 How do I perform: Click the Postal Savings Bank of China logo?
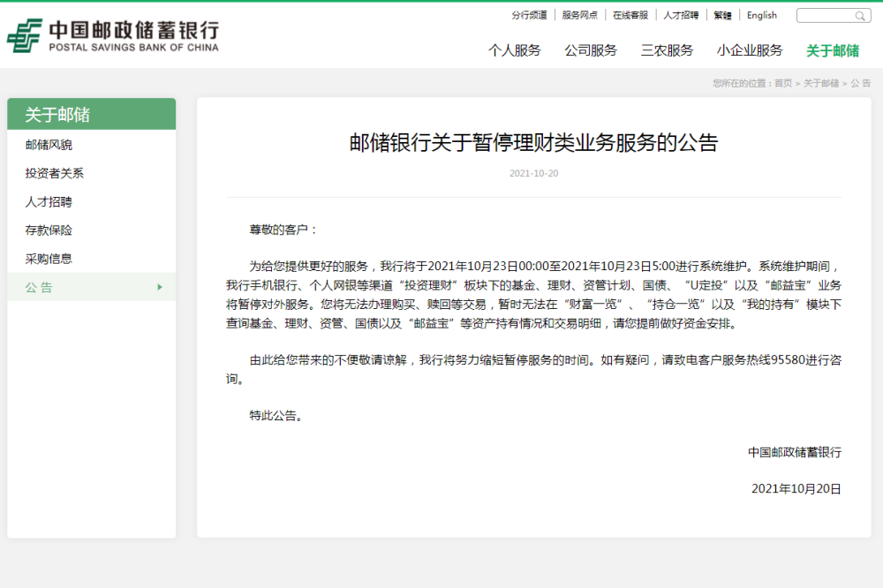113,36
